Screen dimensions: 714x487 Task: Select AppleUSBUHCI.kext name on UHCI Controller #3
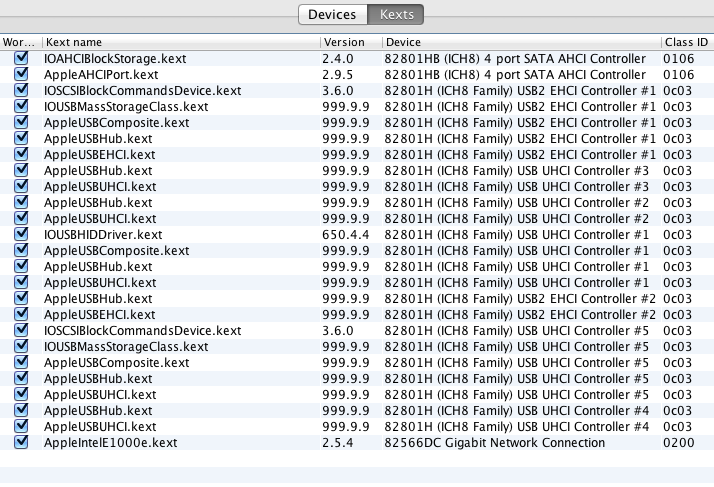(x=100, y=187)
